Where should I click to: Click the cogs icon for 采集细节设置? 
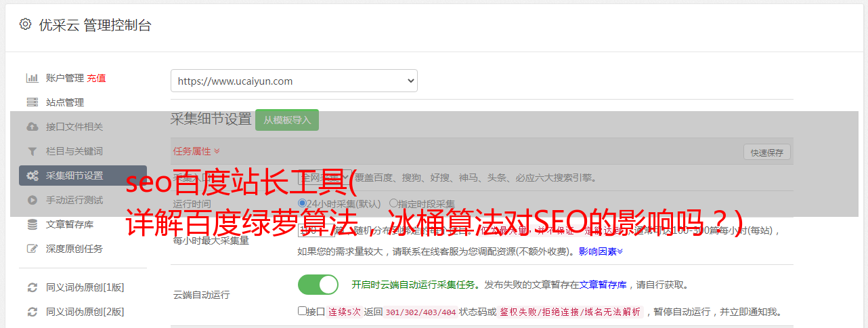[32, 176]
